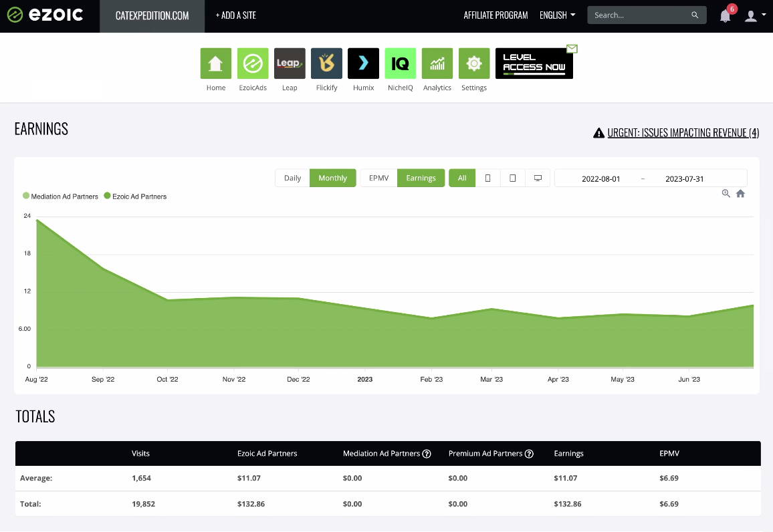
Task: Show EPMV in the chart
Action: [378, 178]
